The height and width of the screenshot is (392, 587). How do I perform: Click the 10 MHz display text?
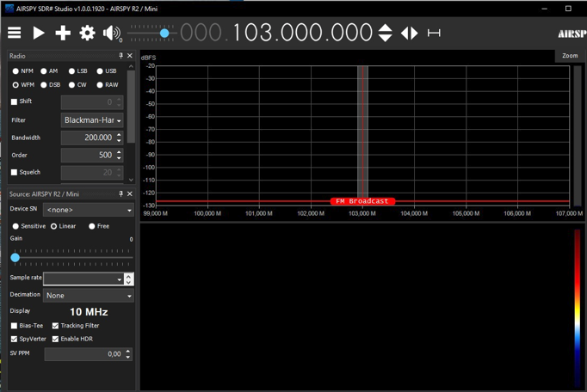[x=89, y=312]
